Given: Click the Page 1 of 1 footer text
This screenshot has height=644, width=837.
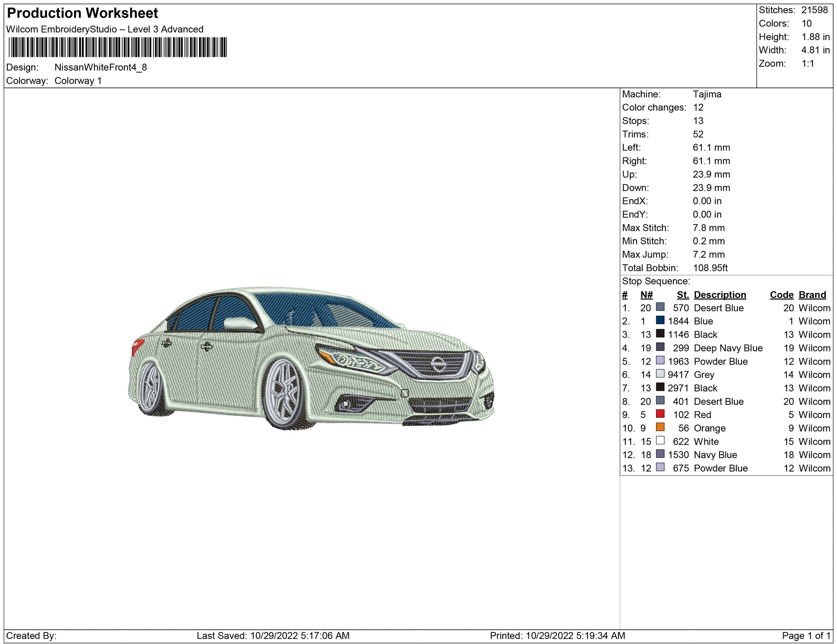Looking at the screenshot, I should pos(806,635).
